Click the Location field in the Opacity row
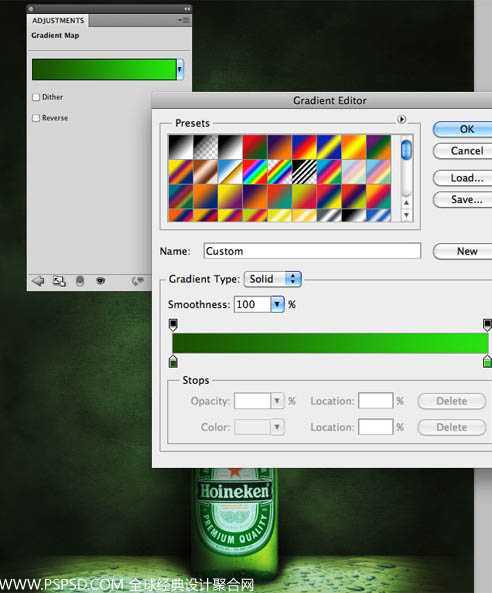The width and height of the screenshot is (492, 593). [376, 401]
